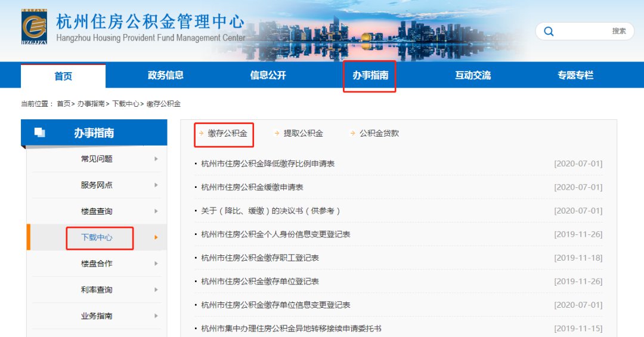
Task: Open the 信息公开 navigation item
Action: 268,75
